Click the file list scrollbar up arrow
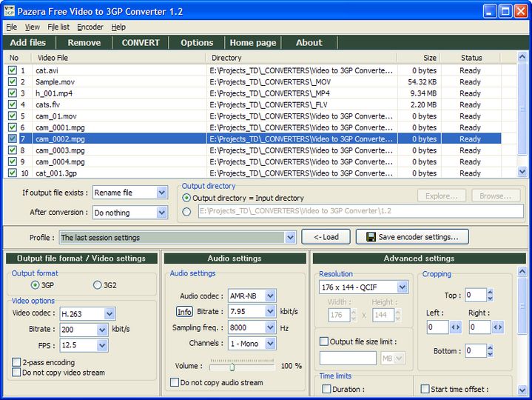 click(522, 57)
